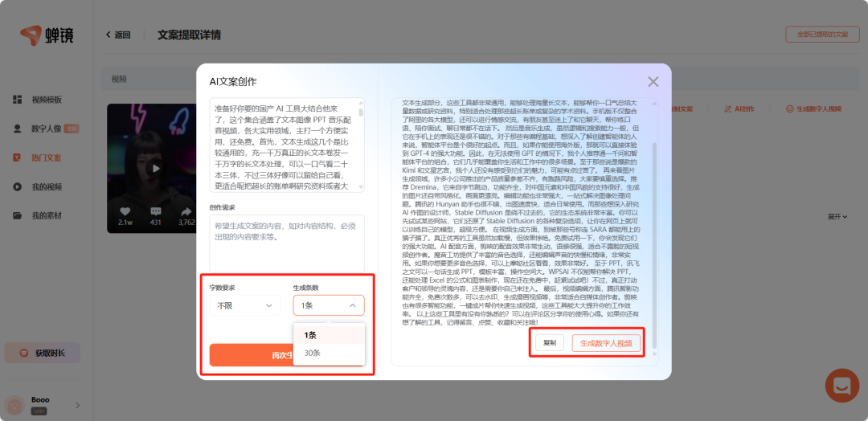Open the 字数要求 不限 dropdown
The width and height of the screenshot is (868, 421).
(244, 305)
